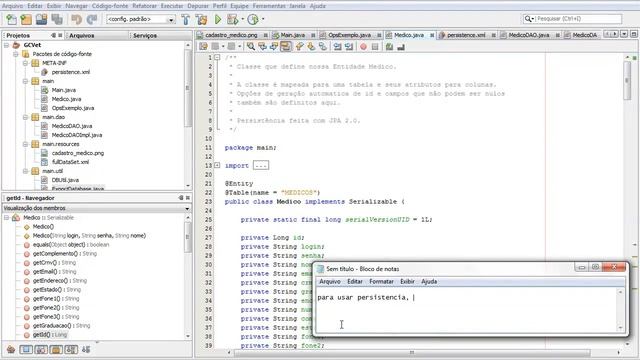Collapse the main.resources package node
The image size is (640, 360).
[x=25, y=144]
